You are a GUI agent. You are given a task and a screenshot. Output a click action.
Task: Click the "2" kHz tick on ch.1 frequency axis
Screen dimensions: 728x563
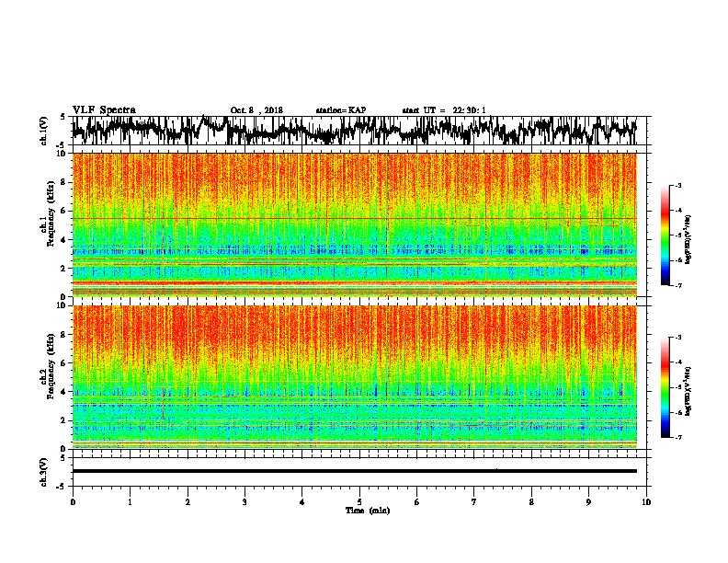coord(63,269)
